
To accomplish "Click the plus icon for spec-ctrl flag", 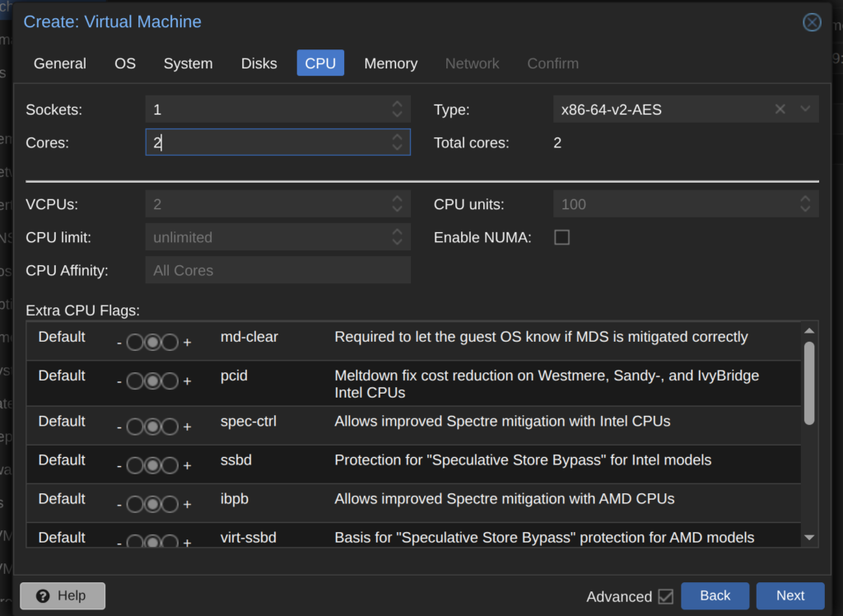I will [x=187, y=427].
